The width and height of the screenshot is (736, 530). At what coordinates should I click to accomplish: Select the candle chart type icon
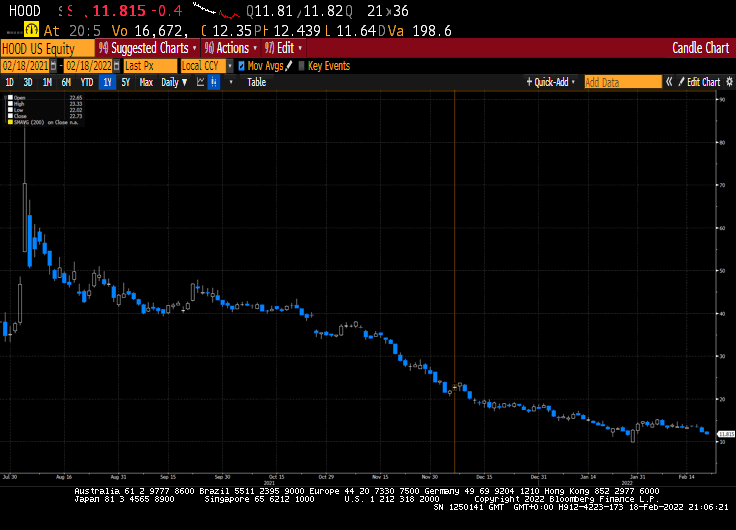coord(214,82)
